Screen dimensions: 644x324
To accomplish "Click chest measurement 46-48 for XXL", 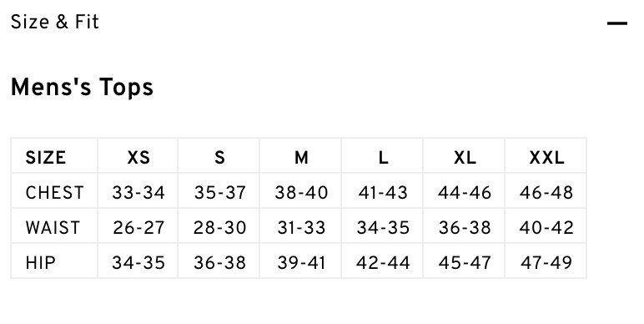I will (546, 193).
